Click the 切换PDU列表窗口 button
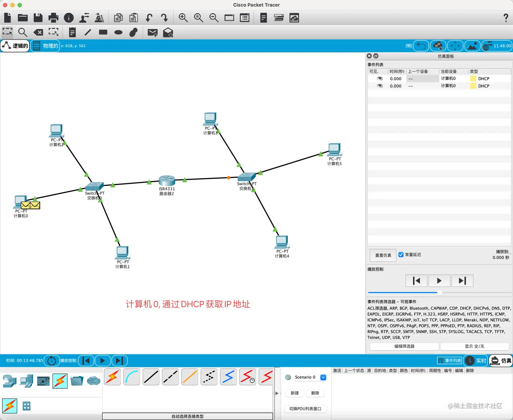The height and width of the screenshot is (420, 513). pyautogui.click(x=305, y=409)
